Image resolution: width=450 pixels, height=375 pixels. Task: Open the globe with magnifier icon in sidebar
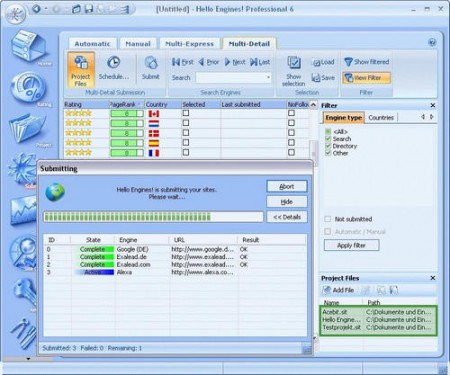pyautogui.click(x=23, y=252)
